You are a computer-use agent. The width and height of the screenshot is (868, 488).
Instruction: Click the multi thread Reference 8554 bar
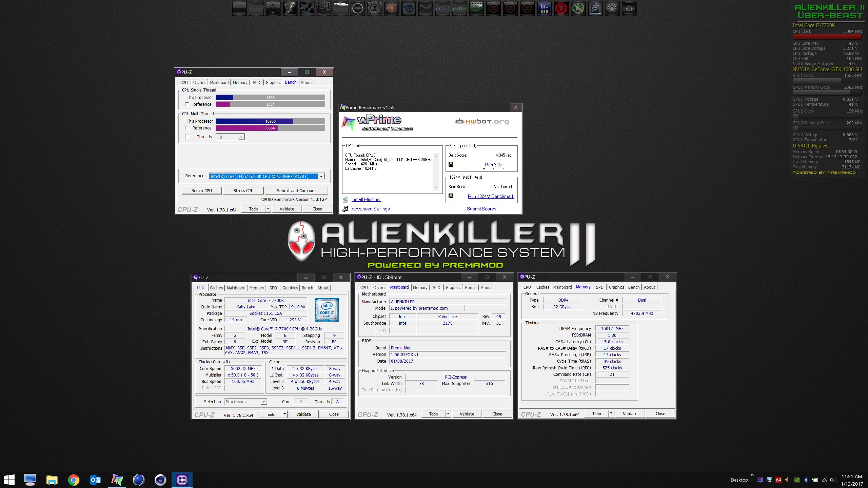click(x=270, y=128)
